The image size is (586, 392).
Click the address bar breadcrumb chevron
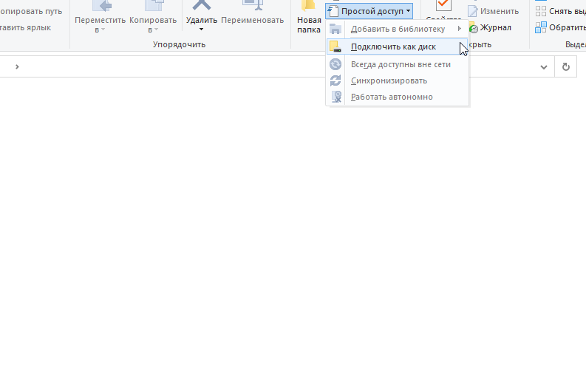click(17, 67)
